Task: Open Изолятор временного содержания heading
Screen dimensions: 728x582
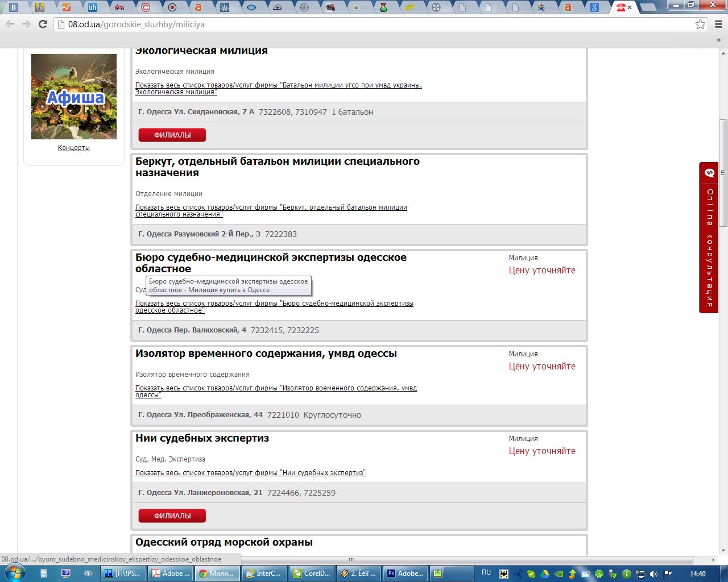Action: point(266,354)
